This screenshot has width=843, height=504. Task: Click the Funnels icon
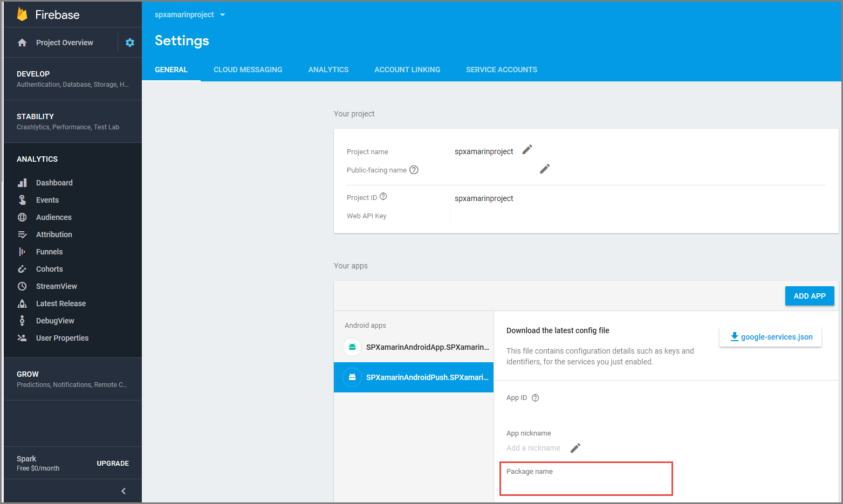[x=22, y=252]
